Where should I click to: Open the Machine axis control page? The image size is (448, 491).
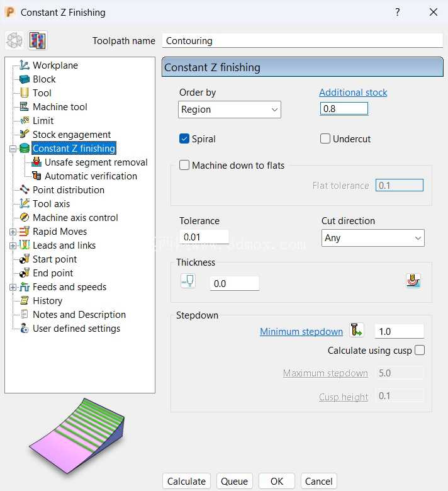click(x=76, y=217)
